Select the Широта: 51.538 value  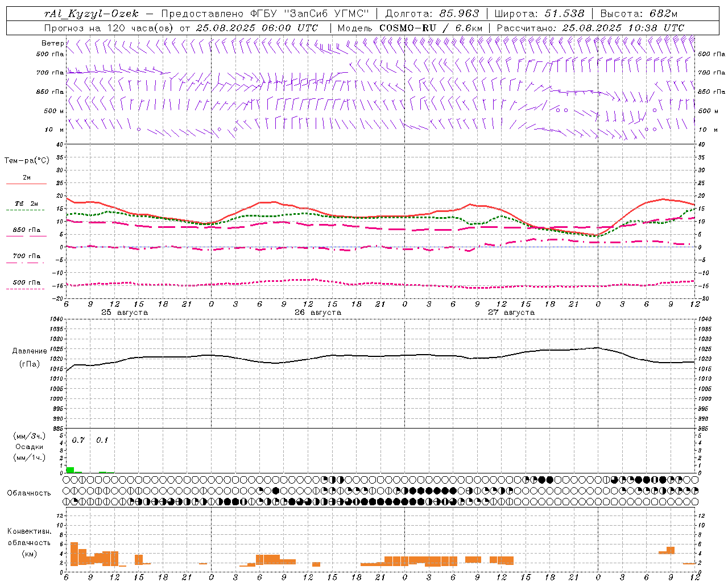pyautogui.click(x=540, y=14)
